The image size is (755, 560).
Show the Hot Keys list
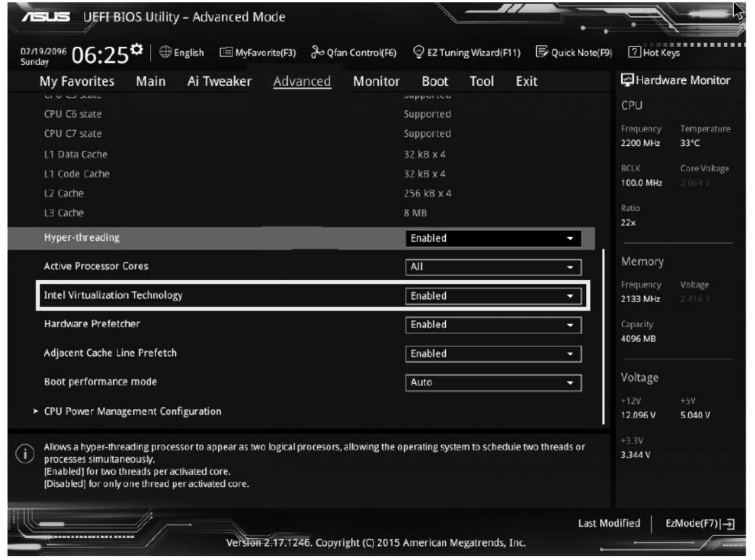[654, 53]
